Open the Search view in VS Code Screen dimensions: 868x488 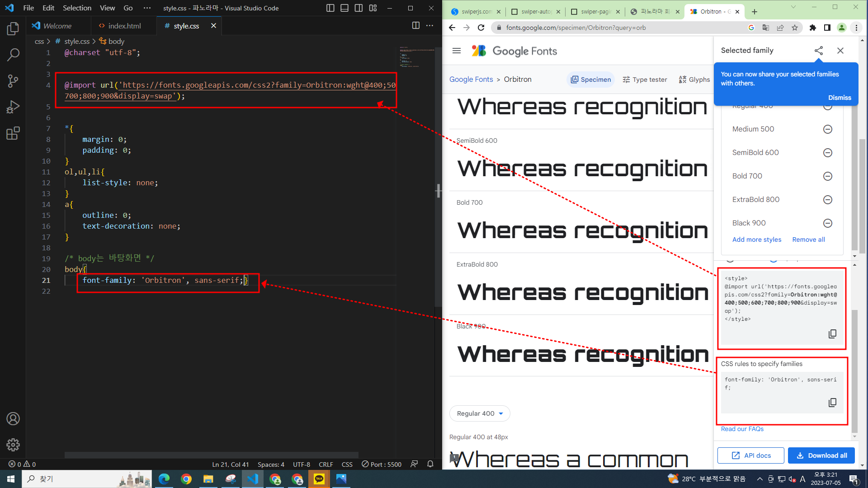coord(13,55)
